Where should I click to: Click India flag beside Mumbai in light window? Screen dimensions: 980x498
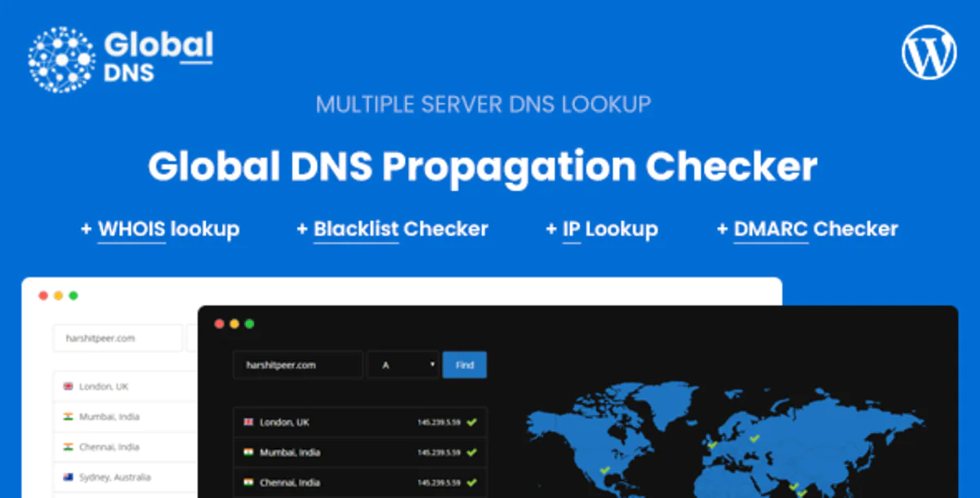(69, 416)
